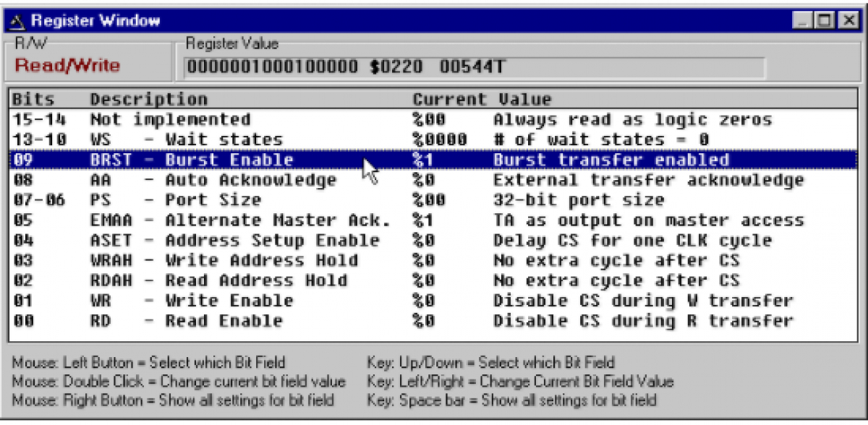This screenshot has height=425, width=868.
Task: Select the WR Write Enable bit field
Action: (192, 301)
